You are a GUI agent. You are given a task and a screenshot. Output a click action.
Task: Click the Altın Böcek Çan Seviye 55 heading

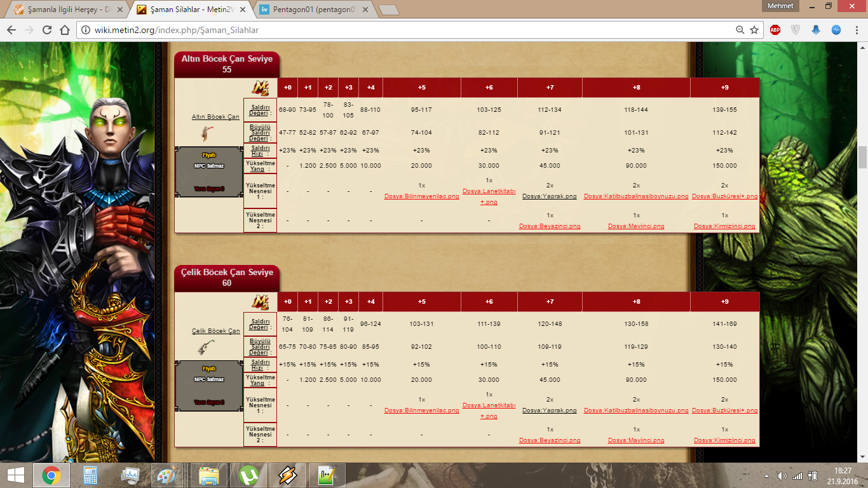pyautogui.click(x=227, y=64)
